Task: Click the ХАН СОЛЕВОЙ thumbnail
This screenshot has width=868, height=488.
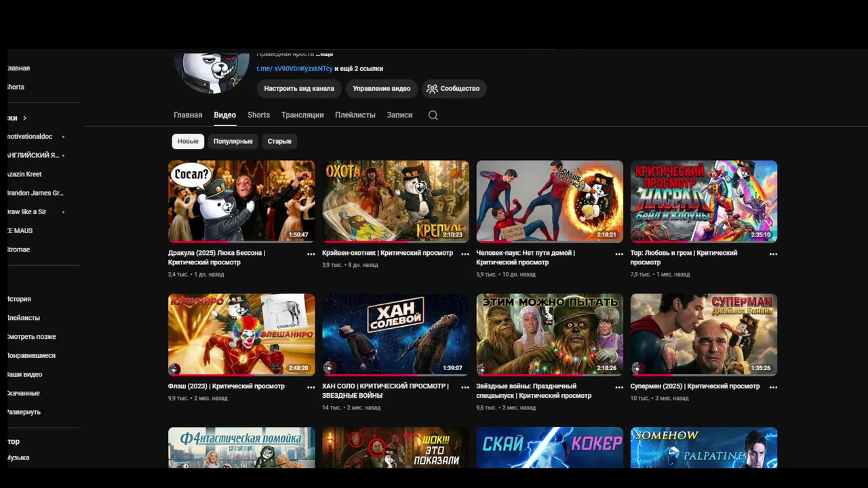Action: (395, 335)
